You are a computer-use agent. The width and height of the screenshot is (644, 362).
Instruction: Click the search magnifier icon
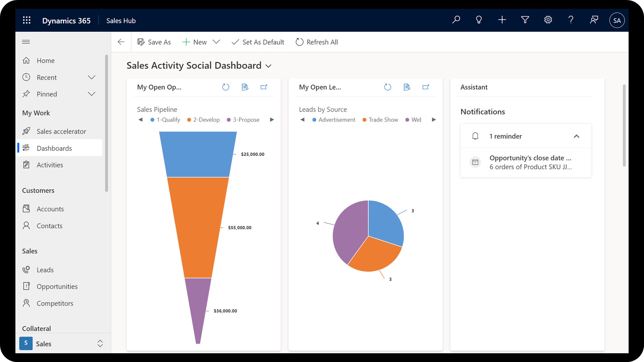tap(456, 20)
